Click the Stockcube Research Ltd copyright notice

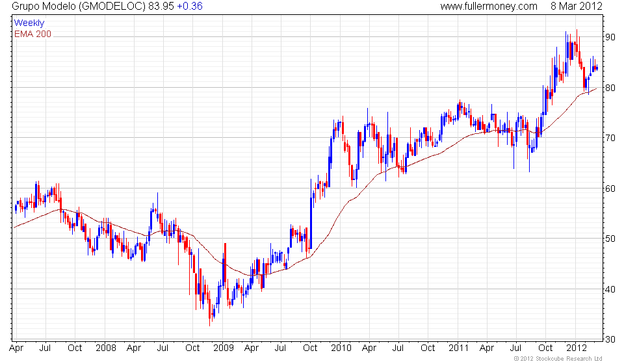(558, 358)
